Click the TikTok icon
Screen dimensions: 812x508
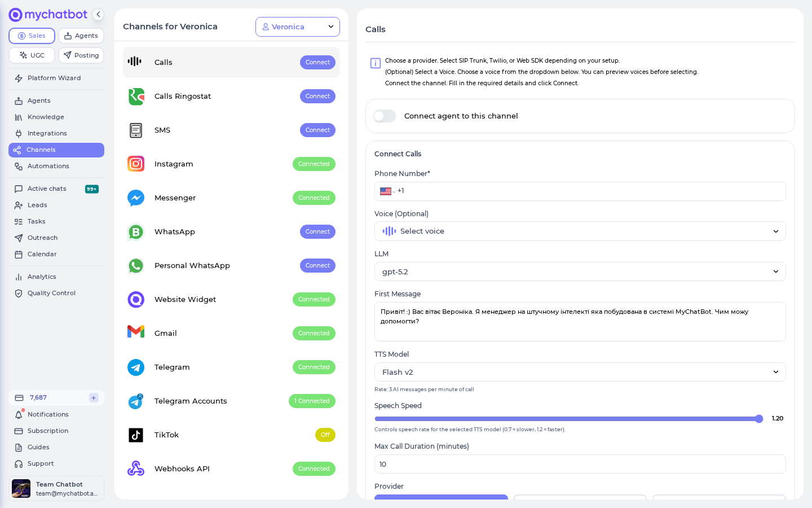136,435
